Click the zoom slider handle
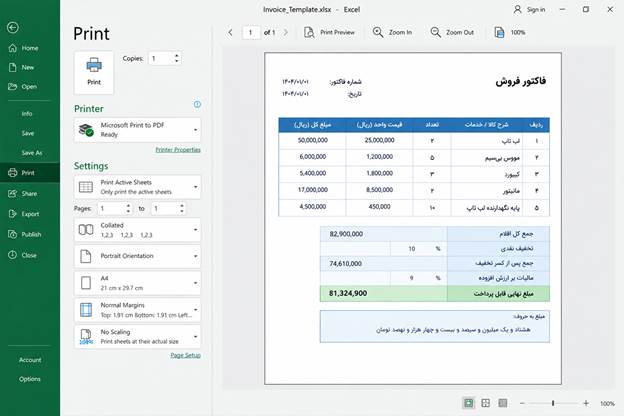624x416 pixels. [x=553, y=403]
